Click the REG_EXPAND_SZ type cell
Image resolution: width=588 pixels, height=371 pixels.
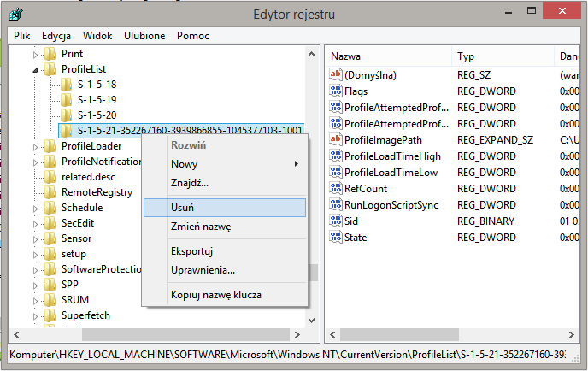[x=495, y=140]
